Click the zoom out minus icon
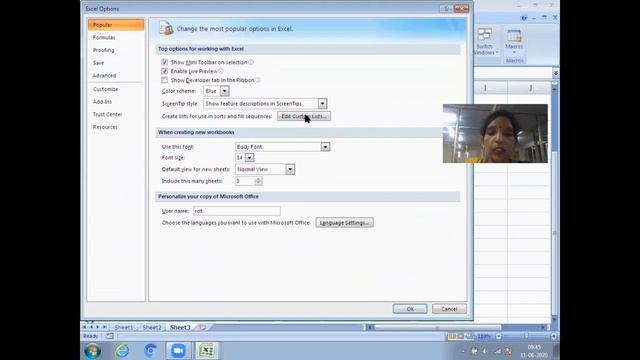The height and width of the screenshot is (360, 640). (x=498, y=336)
